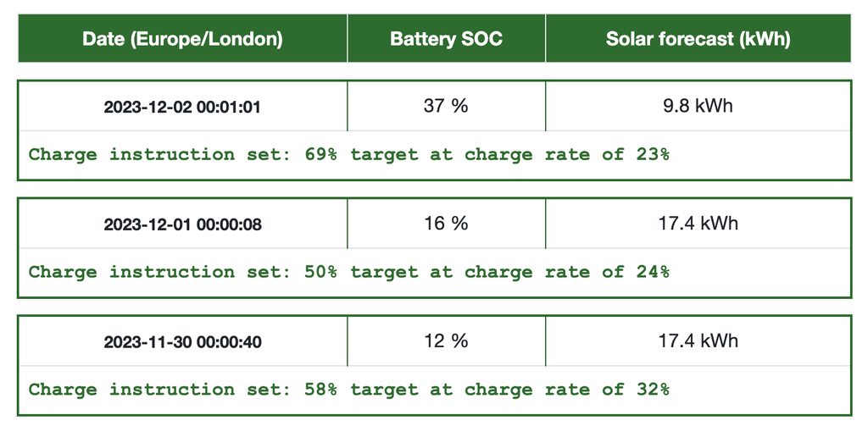Click the 2023-12-02 00:01:01 timestamp
The height and width of the screenshot is (426, 868).
click(x=182, y=108)
